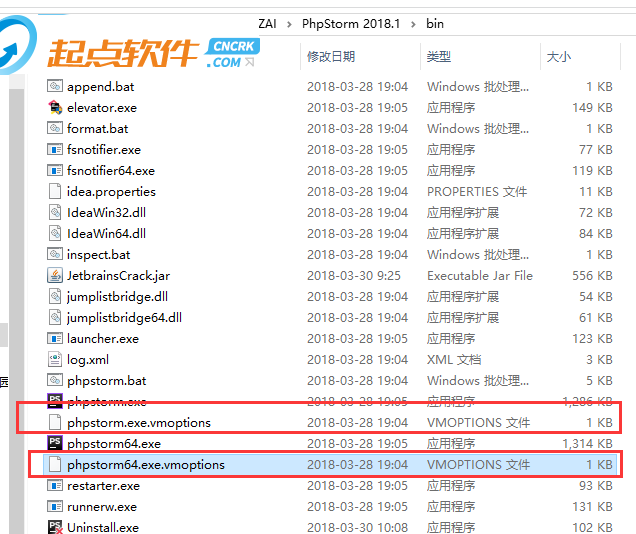Image resolution: width=636 pixels, height=534 pixels.
Task: Click the phpstorm64.exe PS icon
Action: point(55,443)
